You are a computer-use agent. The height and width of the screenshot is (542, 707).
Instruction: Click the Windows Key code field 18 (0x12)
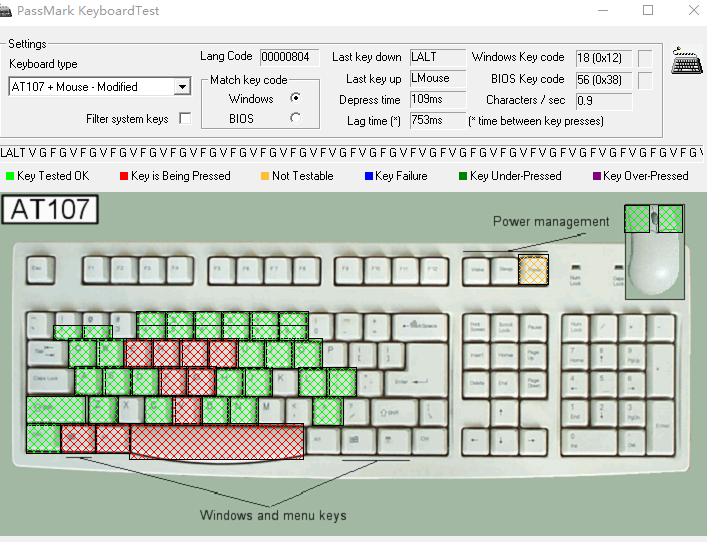[604, 58]
